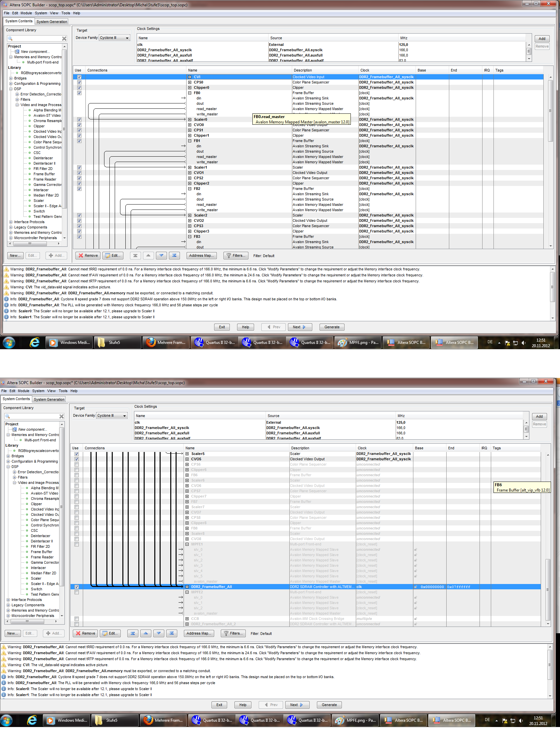Open Stufe5 folder on lower taskbar

(x=115, y=720)
